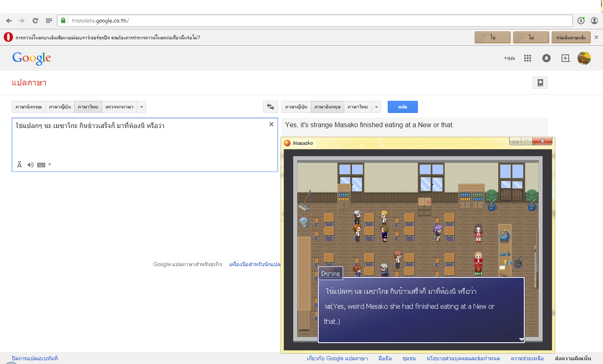Click the Google logo
Image resolution: width=603 pixels, height=364 pixels.
tap(32, 58)
